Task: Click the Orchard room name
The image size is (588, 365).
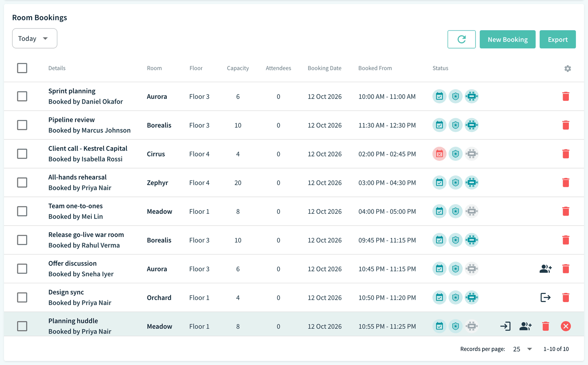Action: point(159,298)
